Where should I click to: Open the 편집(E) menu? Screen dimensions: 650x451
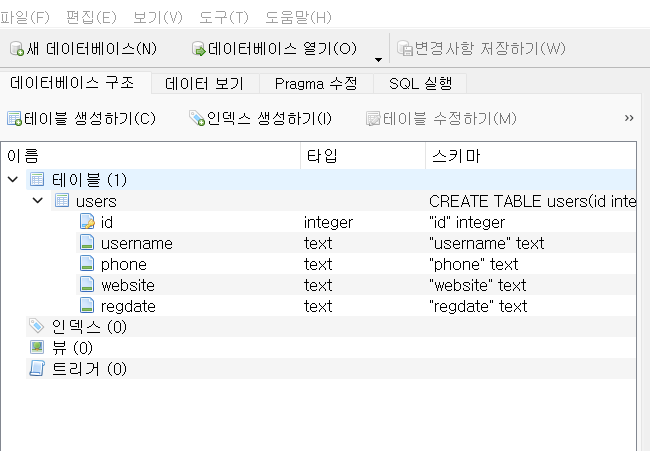point(91,17)
